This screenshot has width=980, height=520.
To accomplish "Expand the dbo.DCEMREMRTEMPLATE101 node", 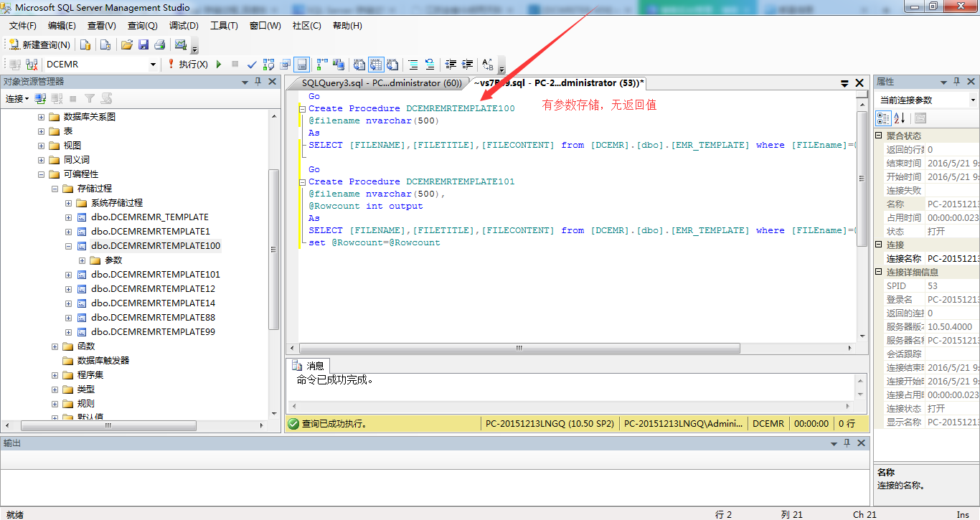I will tap(68, 275).
